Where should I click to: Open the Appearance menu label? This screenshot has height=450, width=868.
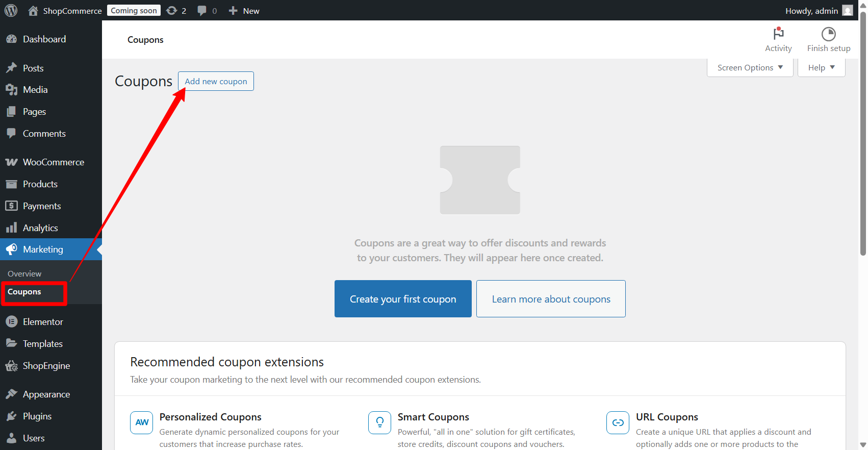(x=46, y=394)
